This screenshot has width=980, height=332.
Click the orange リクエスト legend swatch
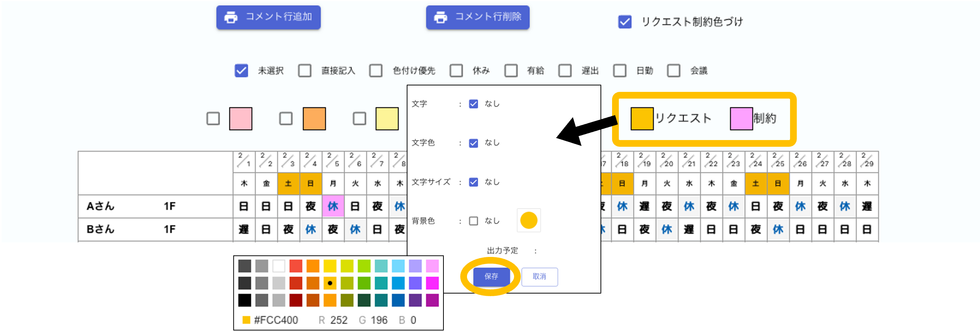pyautogui.click(x=642, y=118)
